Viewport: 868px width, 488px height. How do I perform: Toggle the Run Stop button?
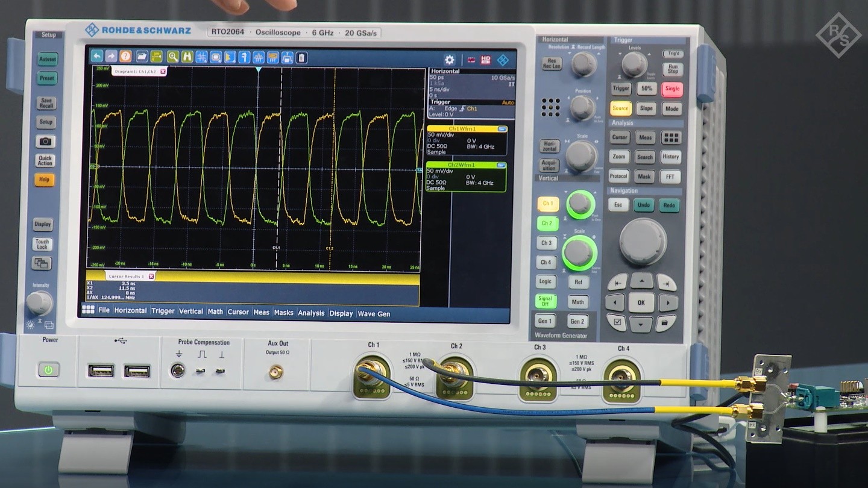tap(673, 69)
